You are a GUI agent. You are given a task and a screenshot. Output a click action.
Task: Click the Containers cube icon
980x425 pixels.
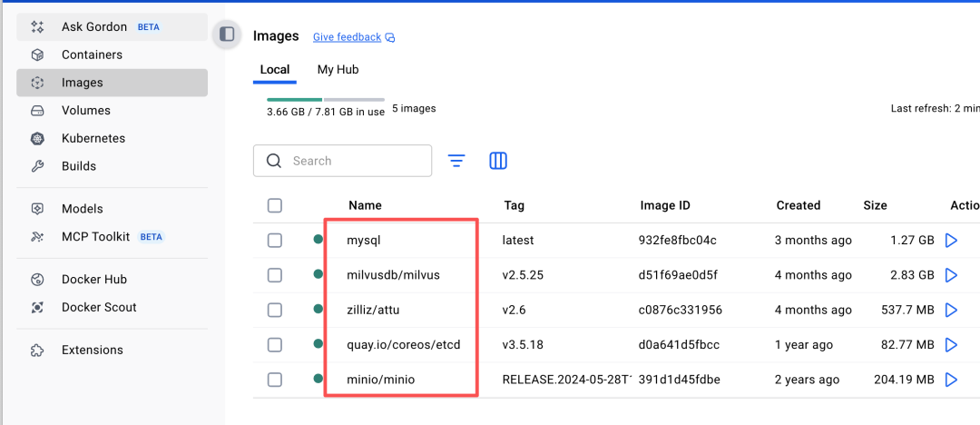[37, 55]
